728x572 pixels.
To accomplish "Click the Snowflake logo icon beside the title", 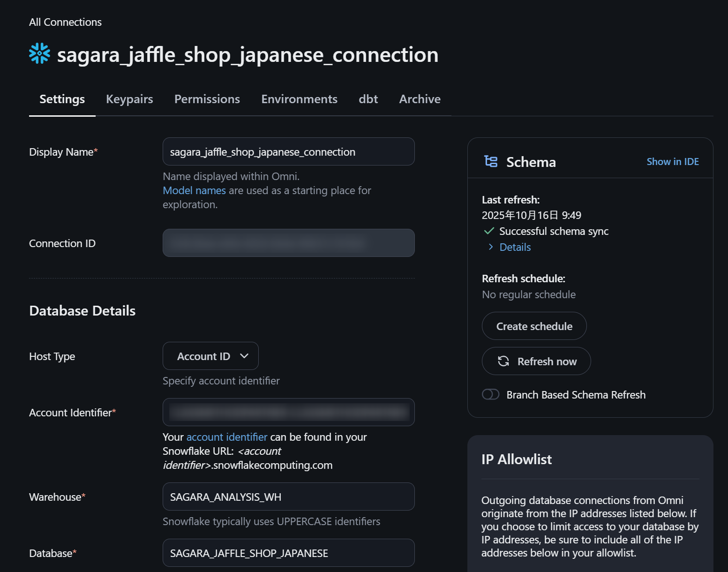I will (x=39, y=53).
